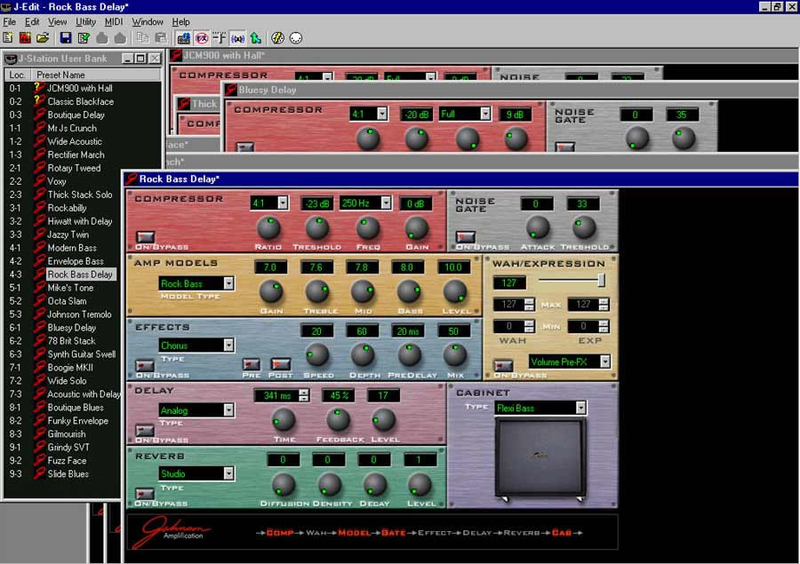Toggle Compressor On/Bypass in Rock Bass Delay
800x564 pixels.
point(145,236)
